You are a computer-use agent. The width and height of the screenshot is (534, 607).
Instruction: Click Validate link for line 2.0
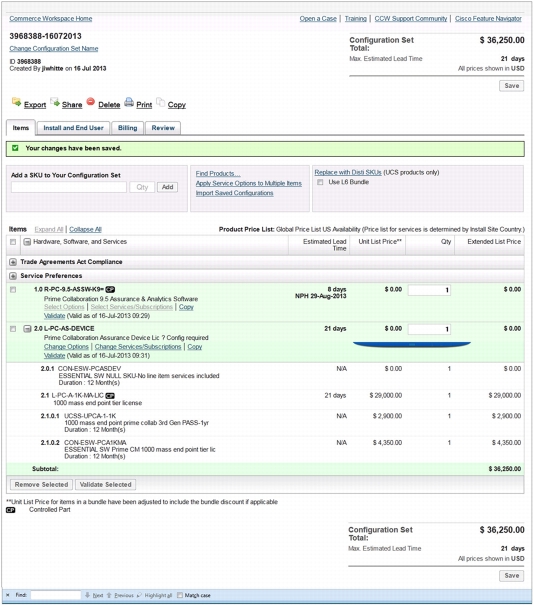point(54,356)
